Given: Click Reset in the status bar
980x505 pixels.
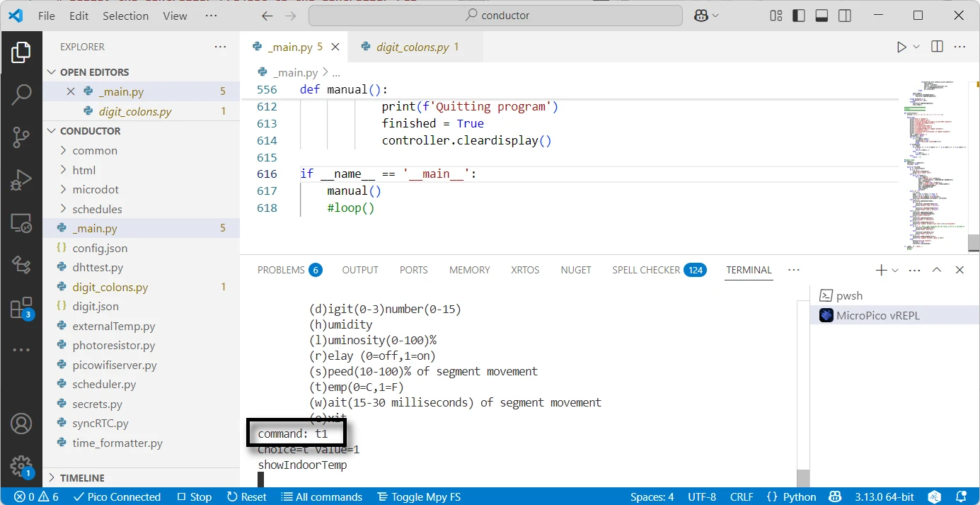Looking at the screenshot, I should tap(246, 497).
